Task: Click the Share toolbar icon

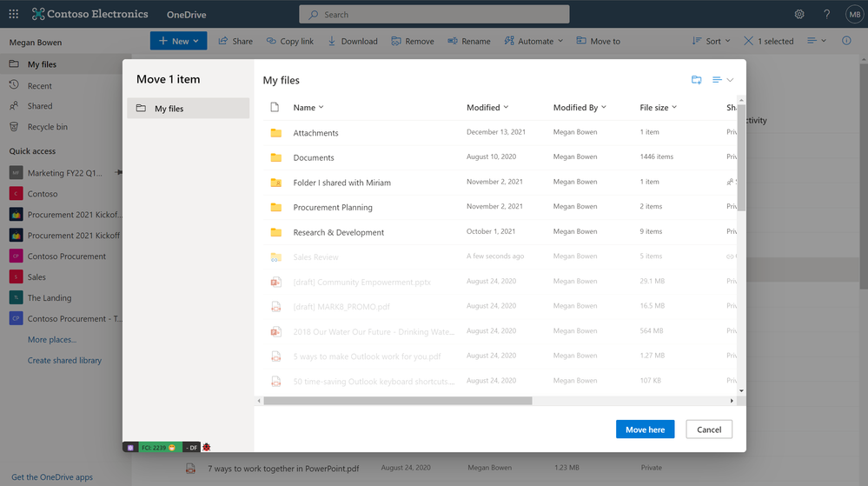Action: coord(223,41)
